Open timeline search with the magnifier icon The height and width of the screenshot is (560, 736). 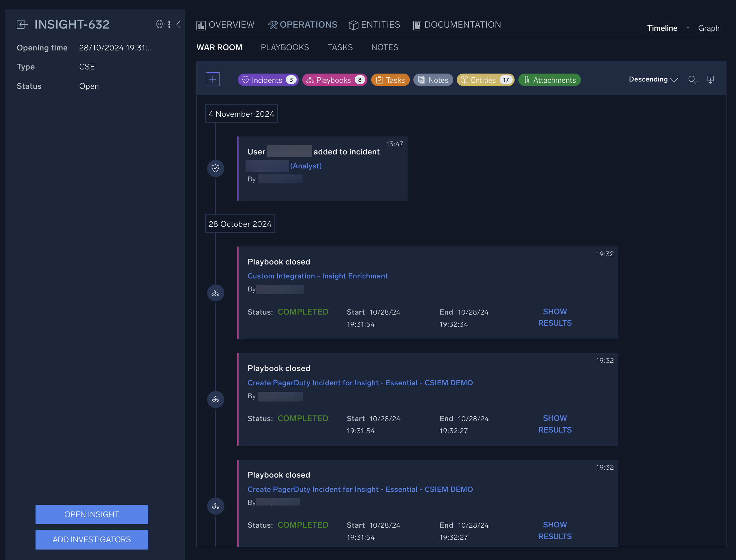pyautogui.click(x=692, y=80)
